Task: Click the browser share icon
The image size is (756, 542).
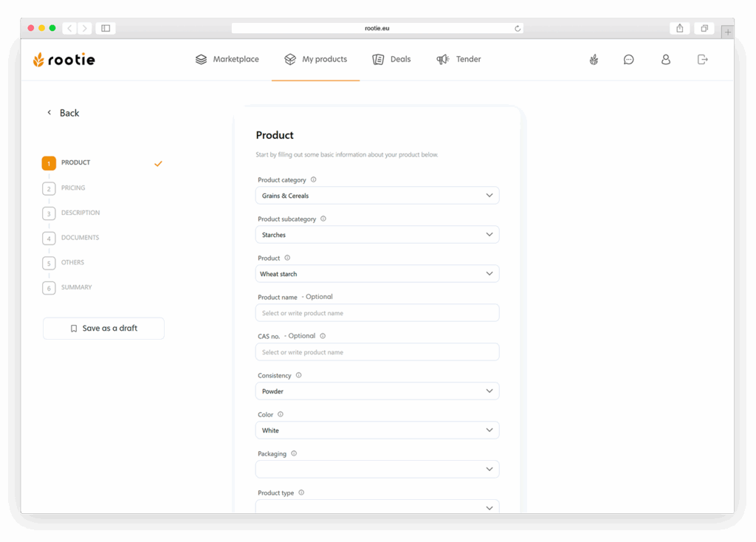Action: point(679,29)
